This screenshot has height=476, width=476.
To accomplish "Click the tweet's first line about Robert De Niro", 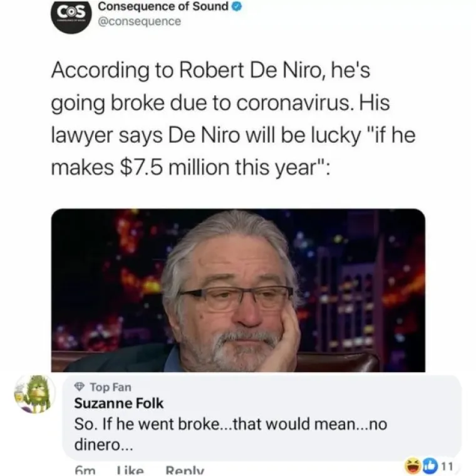I will tap(210, 70).
